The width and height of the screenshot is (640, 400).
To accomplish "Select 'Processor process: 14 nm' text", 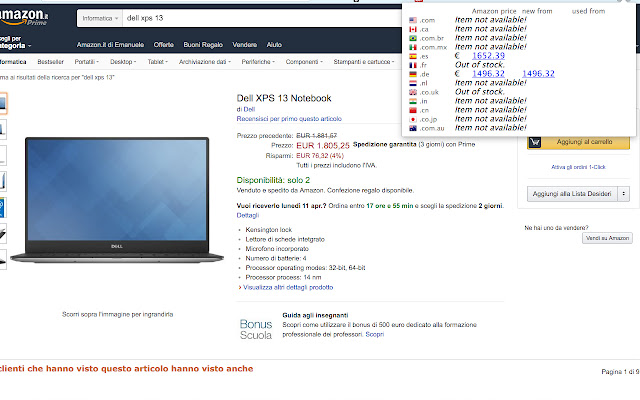I will click(x=283, y=278).
